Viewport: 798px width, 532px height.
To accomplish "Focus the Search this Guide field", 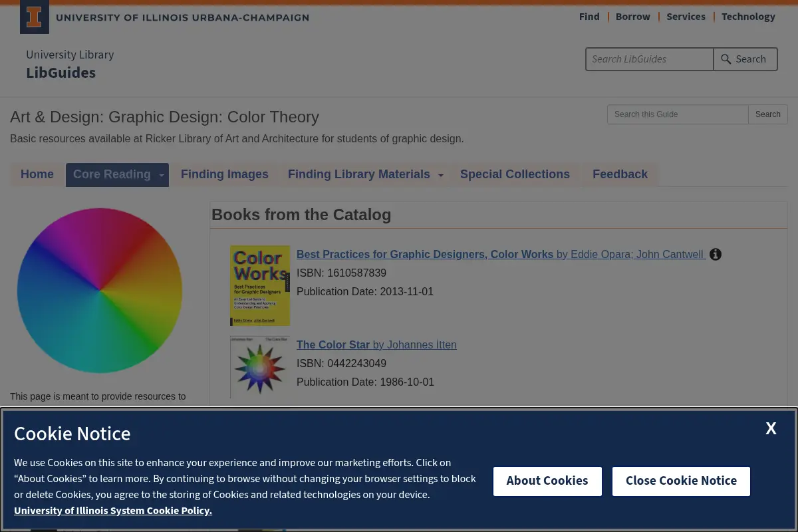I will tap(678, 114).
